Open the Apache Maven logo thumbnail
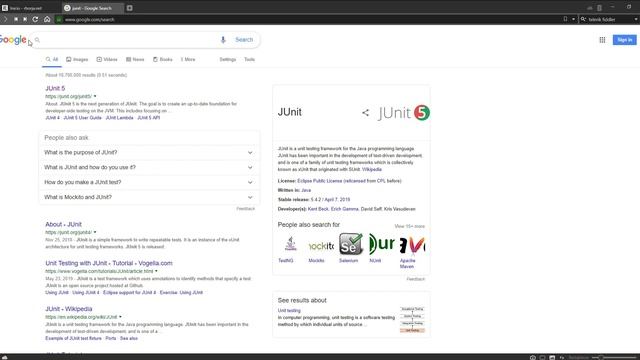The height and width of the screenshot is (360, 640). 412,244
